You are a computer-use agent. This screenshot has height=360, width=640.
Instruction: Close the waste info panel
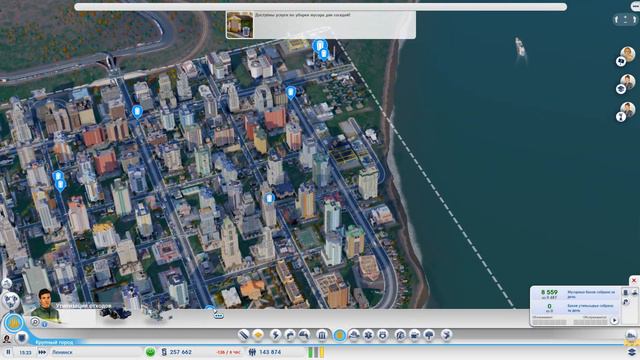pos(634,281)
